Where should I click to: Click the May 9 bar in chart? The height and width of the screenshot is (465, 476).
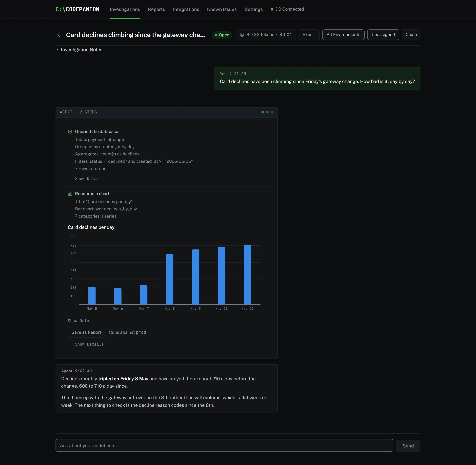pos(196,277)
